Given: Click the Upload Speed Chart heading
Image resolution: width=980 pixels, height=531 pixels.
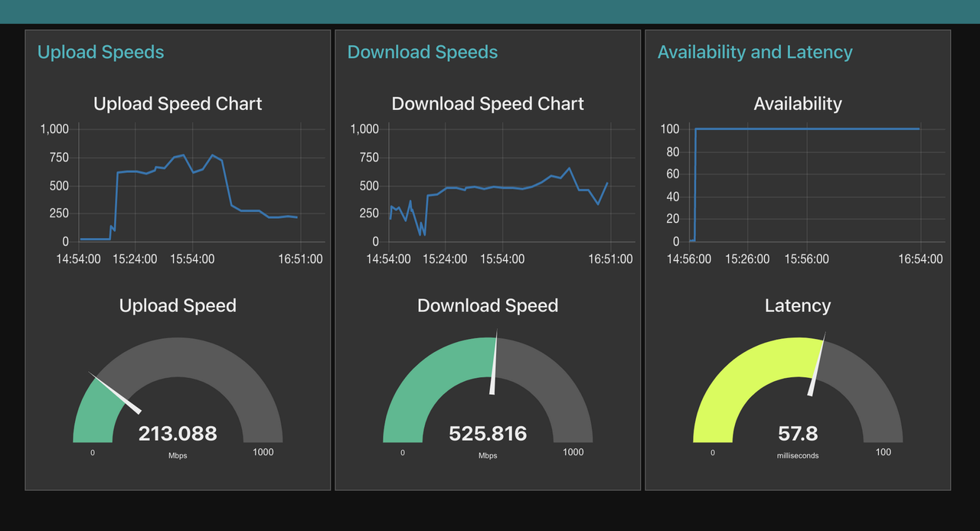Looking at the screenshot, I should pyautogui.click(x=178, y=104).
